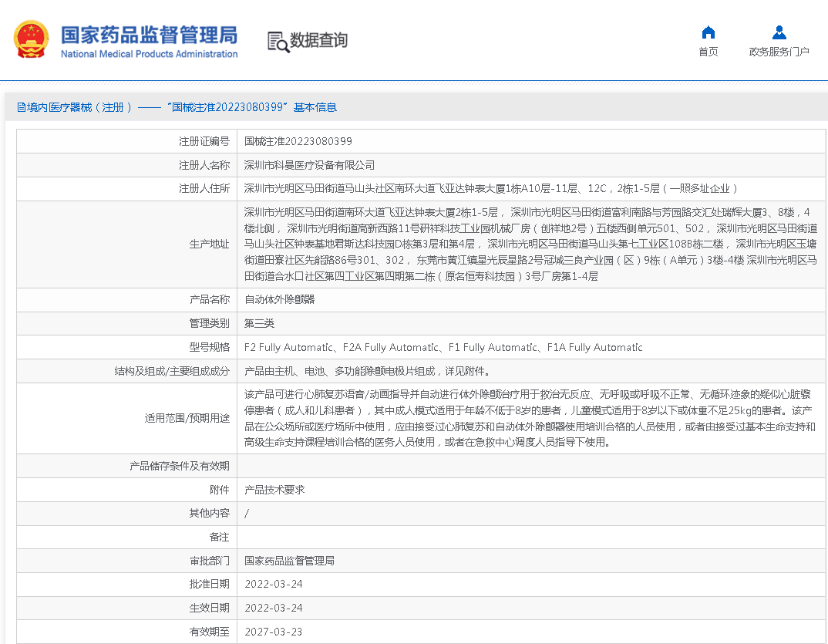Click the 生产地址 row label
Image resolution: width=828 pixels, height=644 pixels.
click(x=209, y=244)
